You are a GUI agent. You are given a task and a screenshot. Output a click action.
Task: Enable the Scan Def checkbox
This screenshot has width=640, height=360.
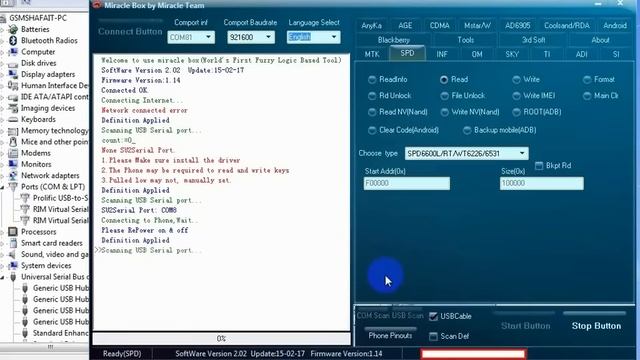(433, 336)
